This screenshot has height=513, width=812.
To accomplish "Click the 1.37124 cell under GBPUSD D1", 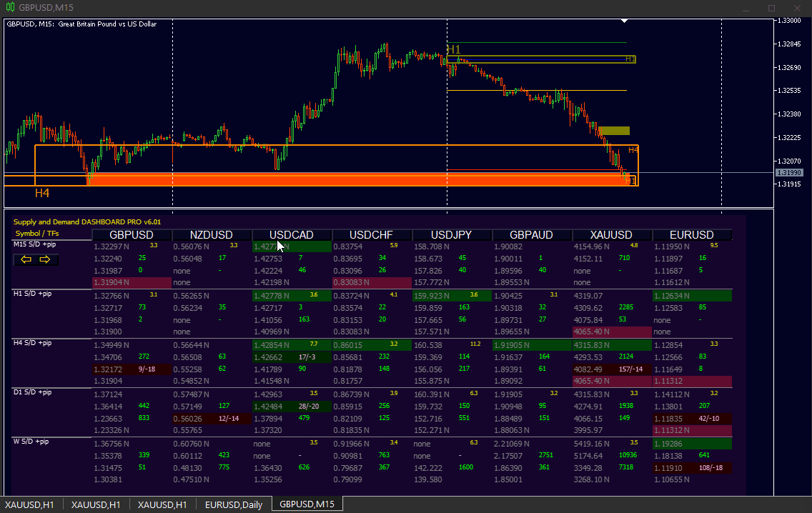I will (108, 394).
